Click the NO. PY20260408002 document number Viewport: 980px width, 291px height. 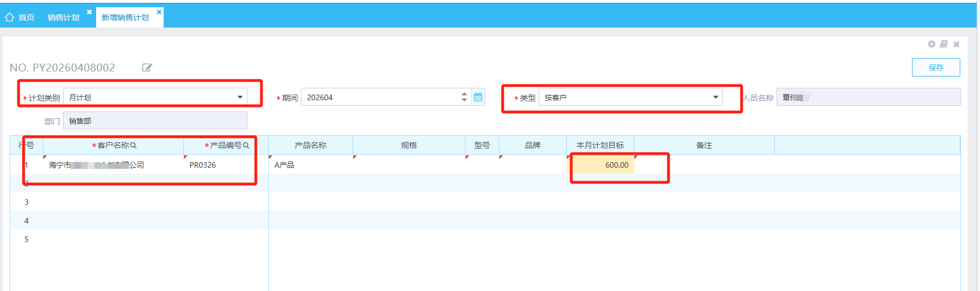tap(62, 68)
